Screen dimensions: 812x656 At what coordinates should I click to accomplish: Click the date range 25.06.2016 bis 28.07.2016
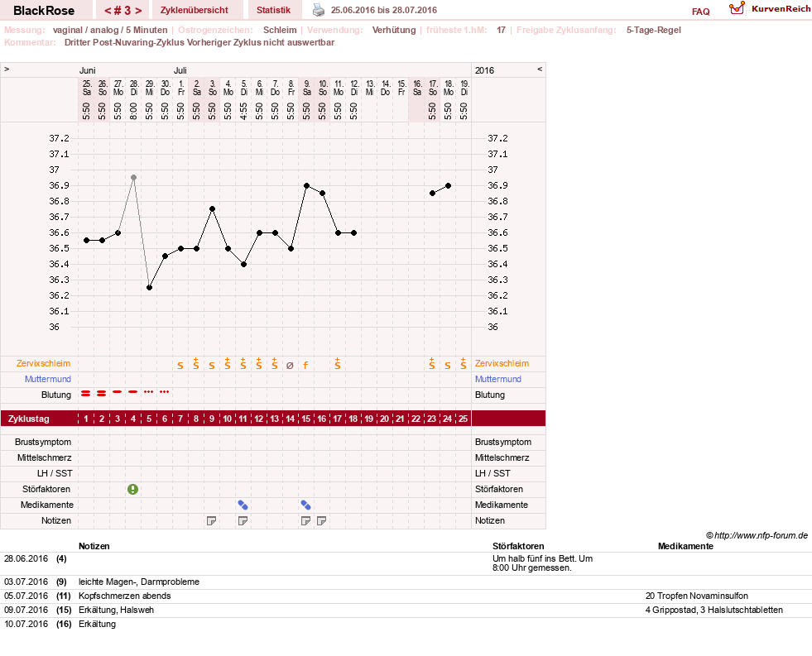pyautogui.click(x=384, y=10)
